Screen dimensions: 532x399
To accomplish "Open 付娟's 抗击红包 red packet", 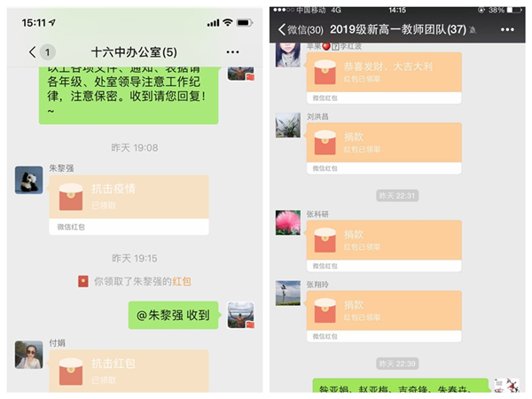I will (x=129, y=371).
